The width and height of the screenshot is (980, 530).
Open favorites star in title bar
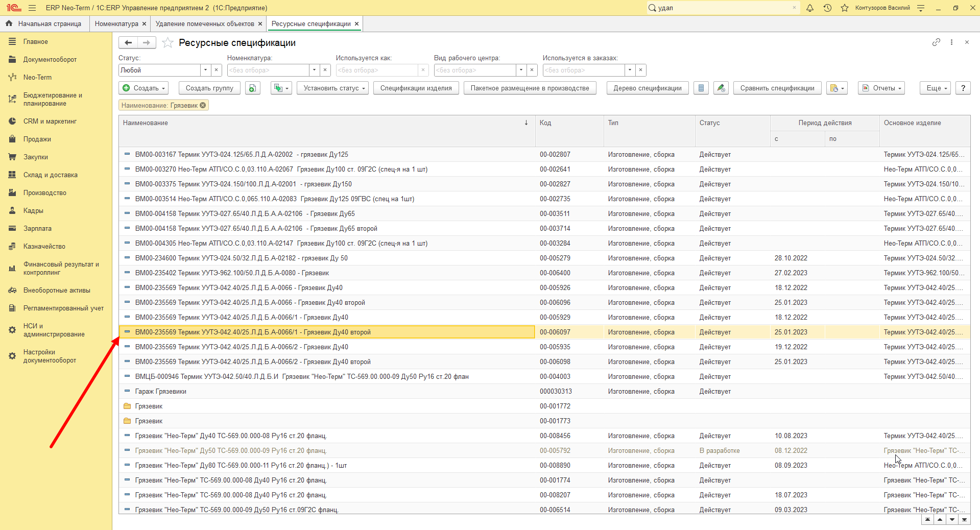[845, 8]
